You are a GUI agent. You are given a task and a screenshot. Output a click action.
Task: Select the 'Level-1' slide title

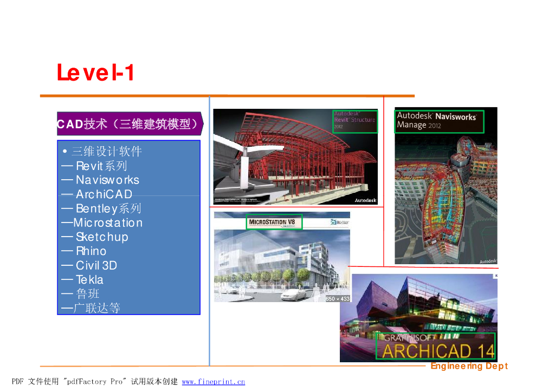pos(95,73)
